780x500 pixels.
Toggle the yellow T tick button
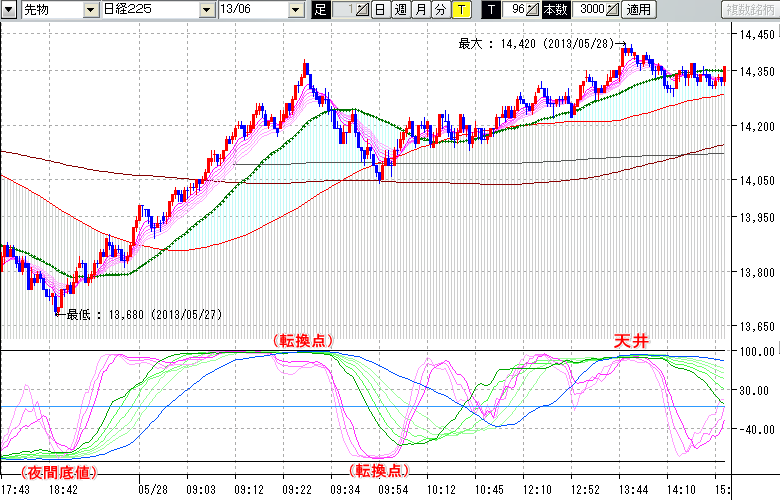tap(460, 10)
